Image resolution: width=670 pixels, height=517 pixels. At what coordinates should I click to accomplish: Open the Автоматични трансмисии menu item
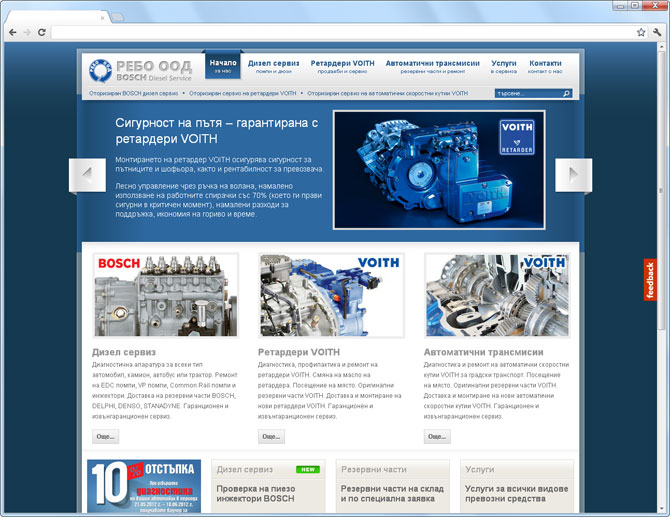click(x=432, y=66)
